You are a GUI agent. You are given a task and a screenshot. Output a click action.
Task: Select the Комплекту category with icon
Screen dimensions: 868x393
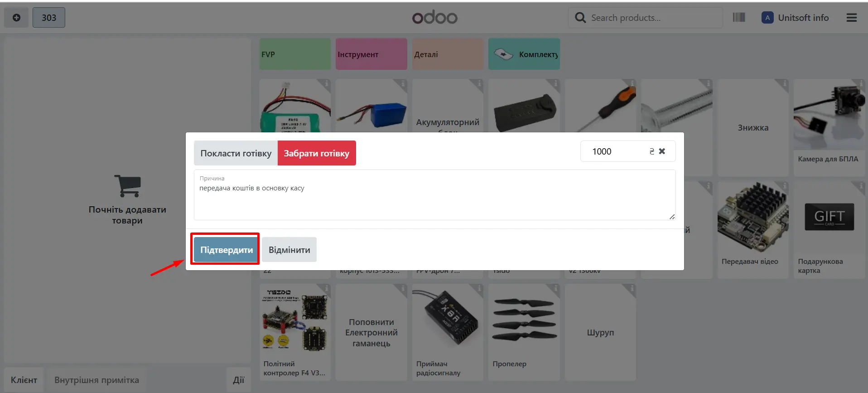[x=524, y=54]
